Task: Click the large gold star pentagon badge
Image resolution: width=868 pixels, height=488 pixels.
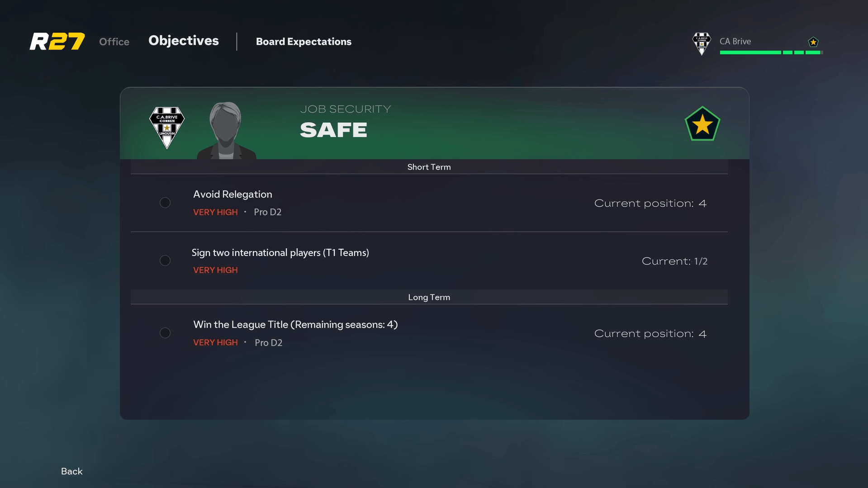Action: coord(702,124)
